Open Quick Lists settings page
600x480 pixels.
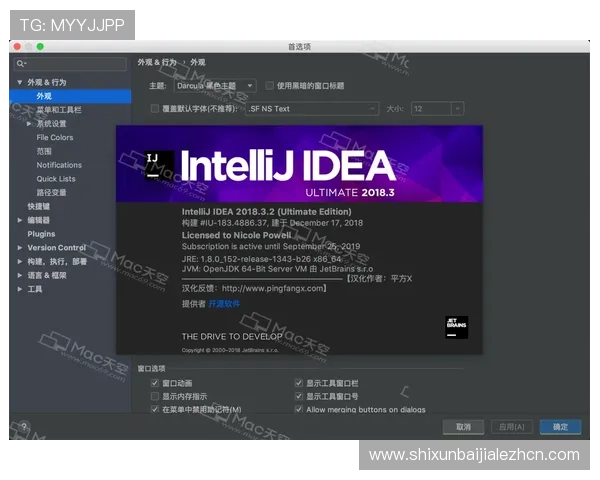[x=56, y=179]
